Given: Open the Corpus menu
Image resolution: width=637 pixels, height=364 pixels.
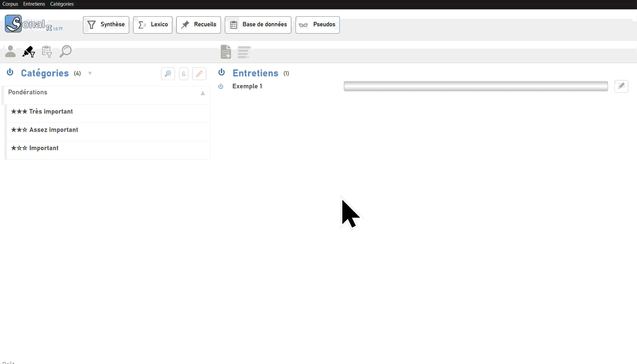Looking at the screenshot, I should point(10,4).
